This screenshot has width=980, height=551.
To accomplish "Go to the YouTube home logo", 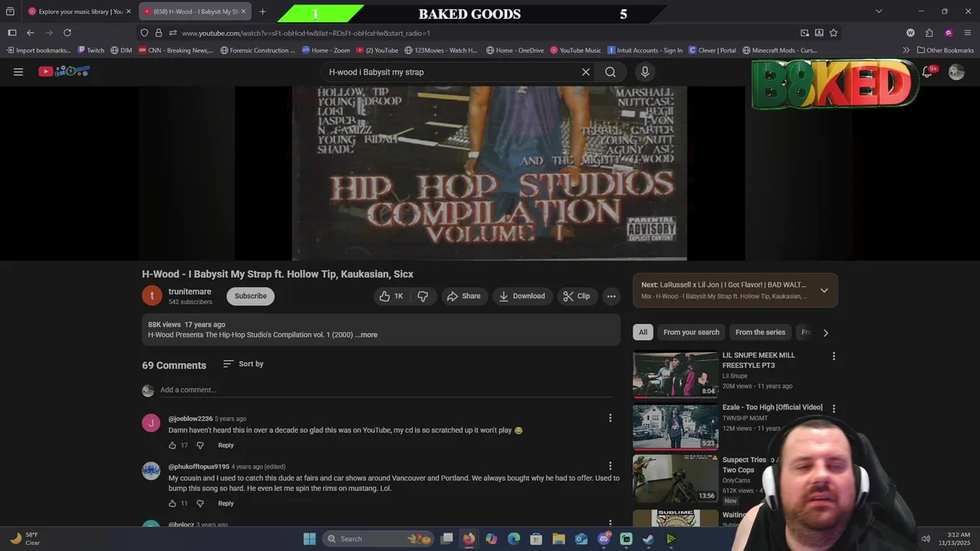I will pyautogui.click(x=64, y=71).
